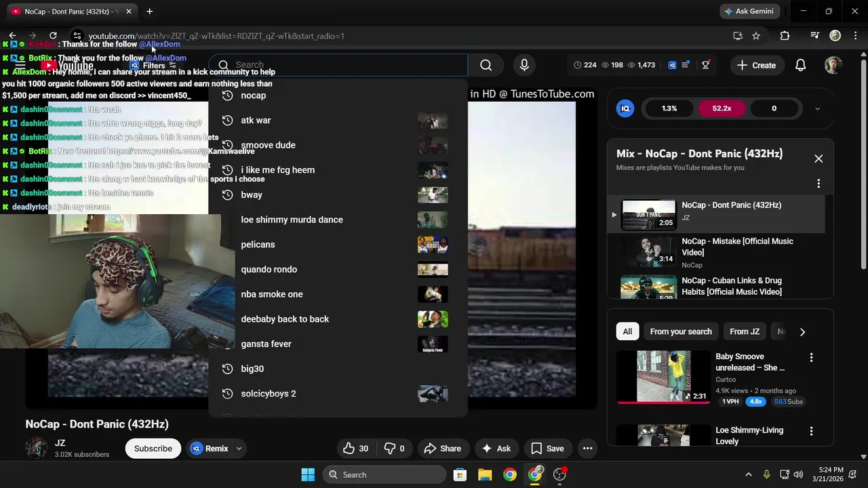Image resolution: width=868 pixels, height=488 pixels.
Task: Click the install app icon in address bar
Action: point(738,36)
